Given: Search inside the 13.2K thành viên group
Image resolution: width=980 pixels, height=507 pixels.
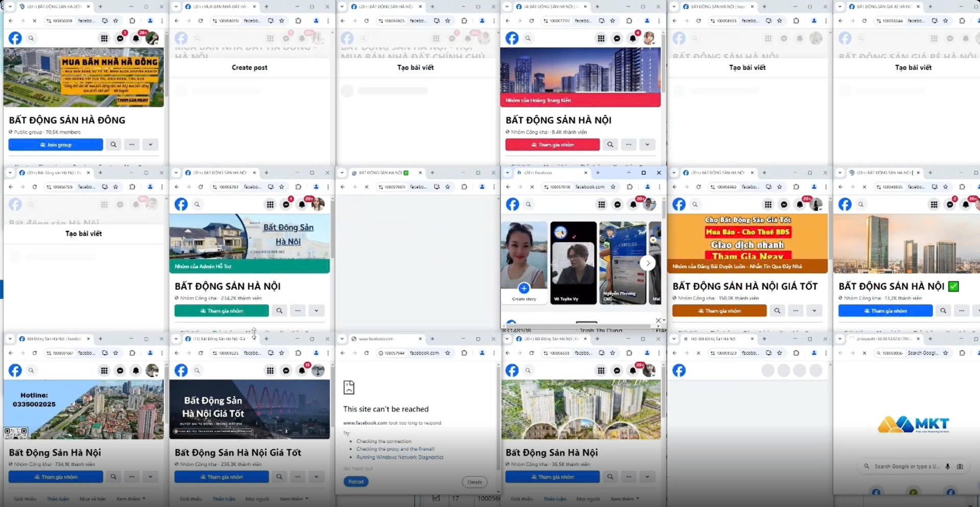Looking at the screenshot, I should click(x=943, y=311).
